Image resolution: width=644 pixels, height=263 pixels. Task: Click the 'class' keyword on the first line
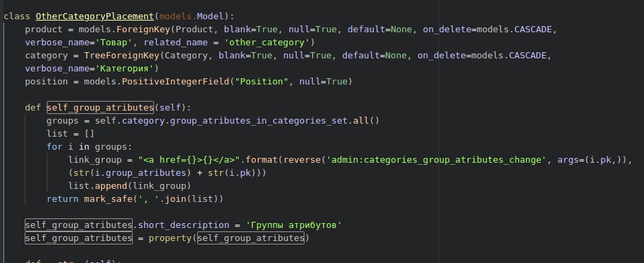coord(17,16)
